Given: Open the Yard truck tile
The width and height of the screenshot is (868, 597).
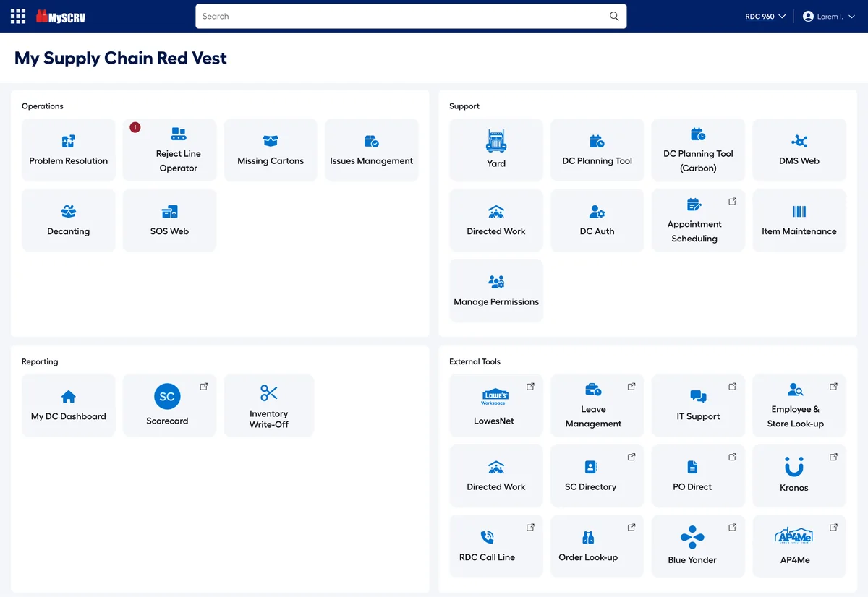Looking at the screenshot, I should tap(496, 150).
